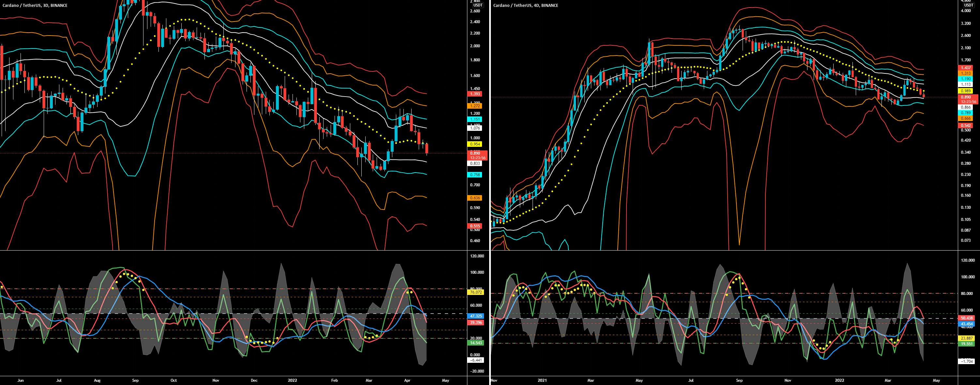
Task: Click the 0.890 current price label on 4D chart
Action: point(966,97)
